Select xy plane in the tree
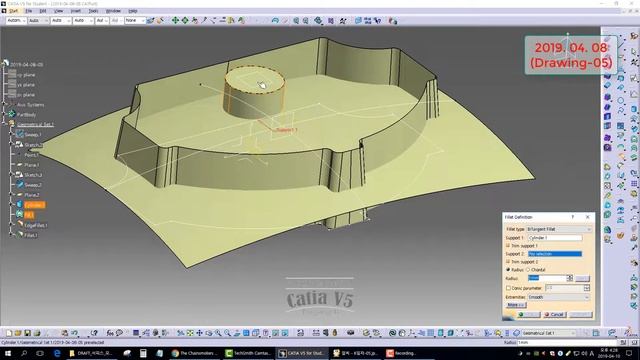The image size is (640, 360). (26, 75)
